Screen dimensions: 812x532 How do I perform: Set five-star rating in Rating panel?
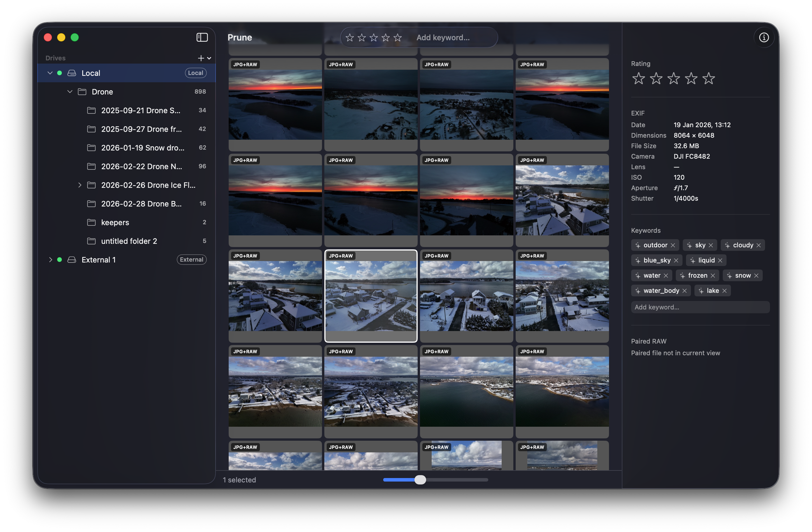click(709, 78)
